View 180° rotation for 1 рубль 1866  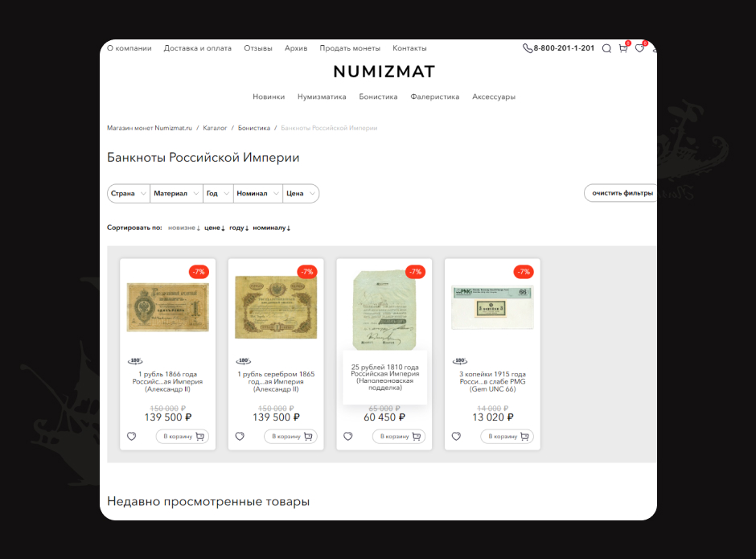click(x=135, y=361)
